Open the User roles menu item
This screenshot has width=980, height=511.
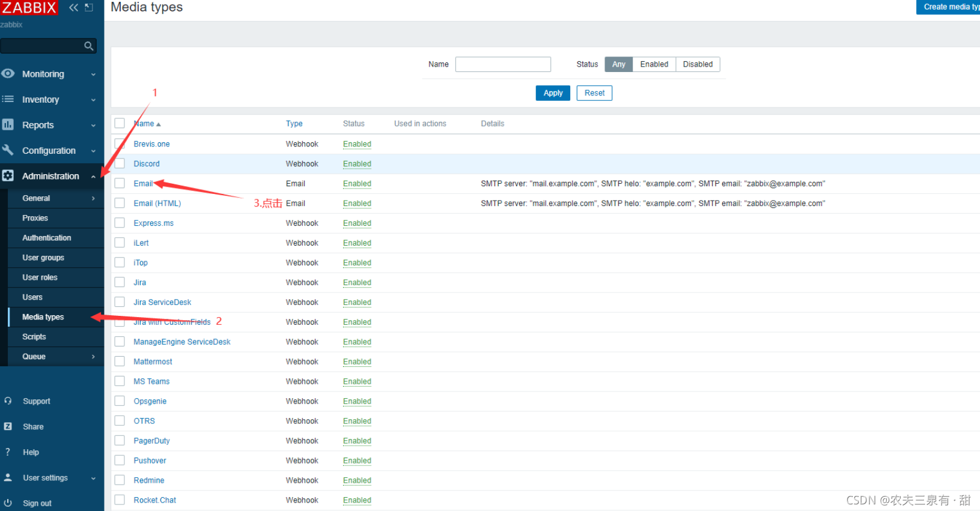(x=40, y=277)
